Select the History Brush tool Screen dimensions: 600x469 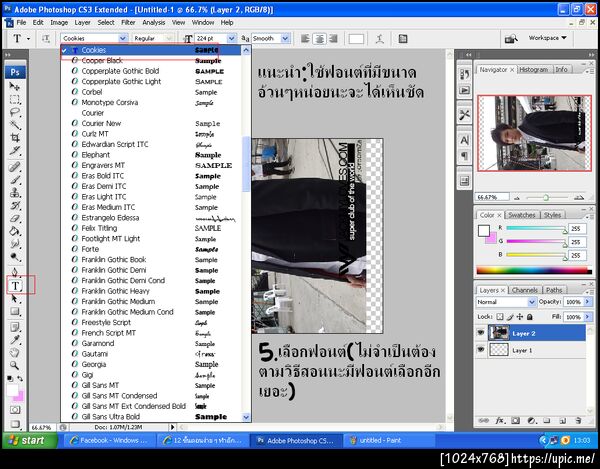[15, 205]
